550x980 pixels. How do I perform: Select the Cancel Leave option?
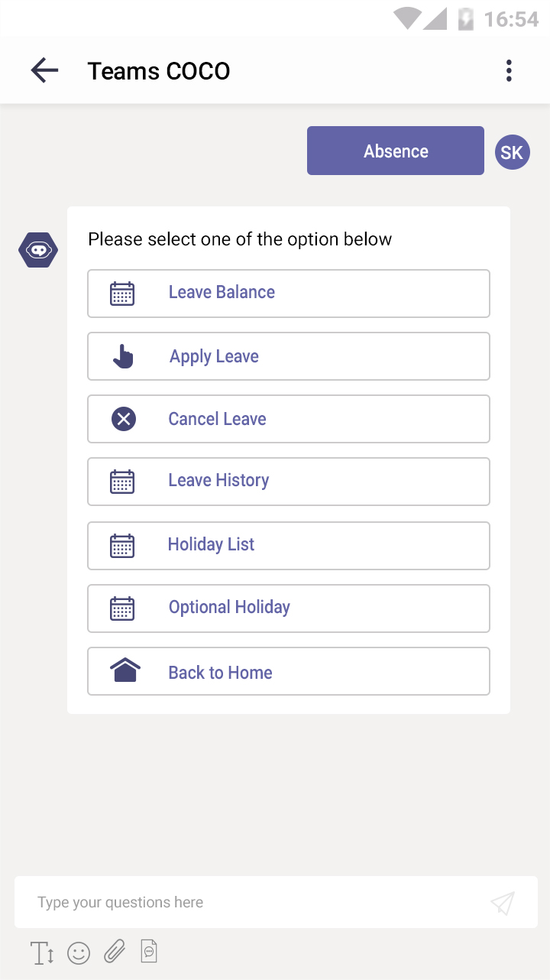click(x=289, y=419)
